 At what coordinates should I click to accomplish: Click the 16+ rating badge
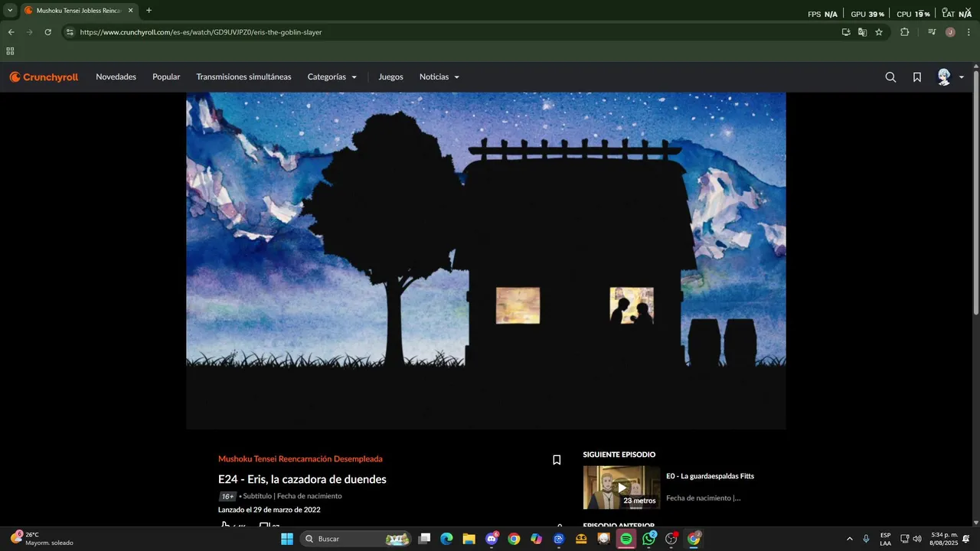point(227,496)
